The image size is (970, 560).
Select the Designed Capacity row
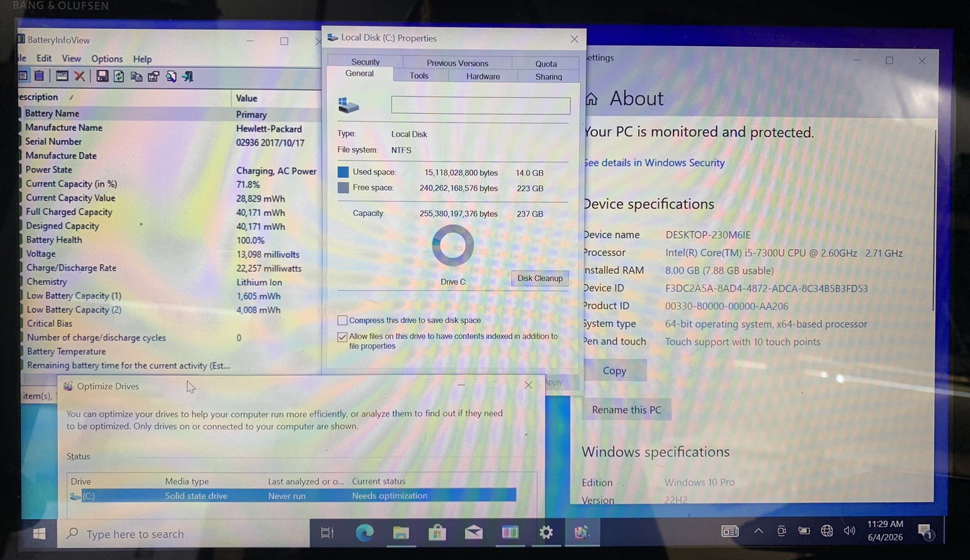171,226
